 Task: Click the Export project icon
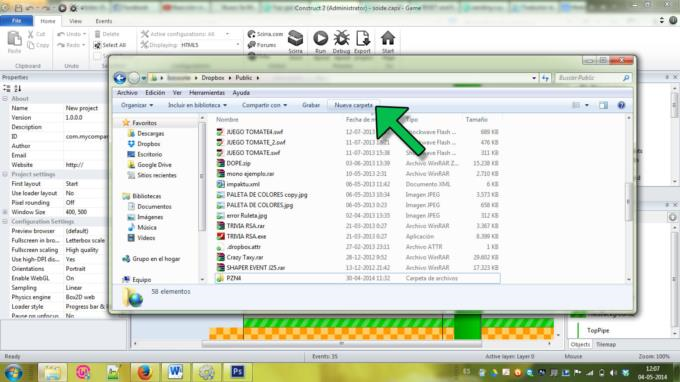[362, 41]
